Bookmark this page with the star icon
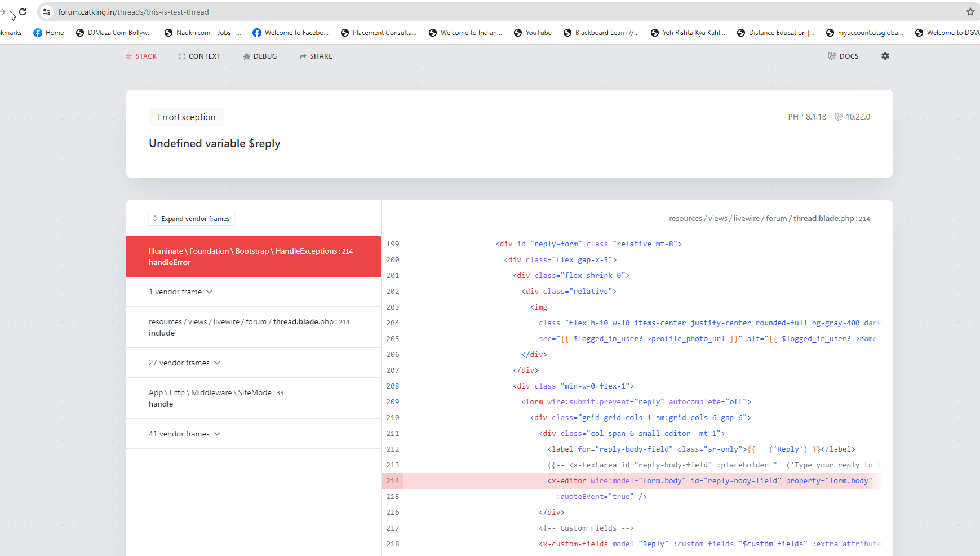Image resolution: width=980 pixels, height=556 pixels. point(970,12)
